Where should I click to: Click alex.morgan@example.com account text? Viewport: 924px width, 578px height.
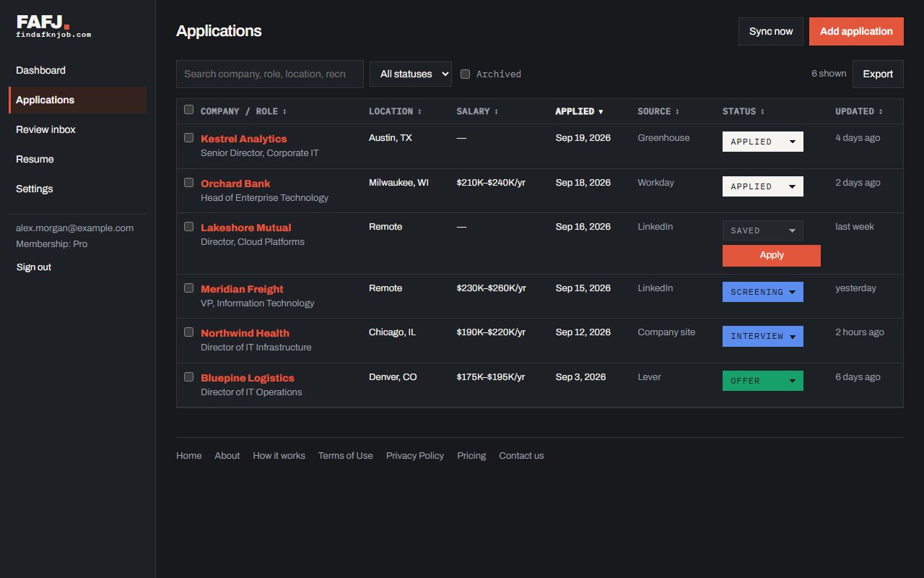pos(74,228)
